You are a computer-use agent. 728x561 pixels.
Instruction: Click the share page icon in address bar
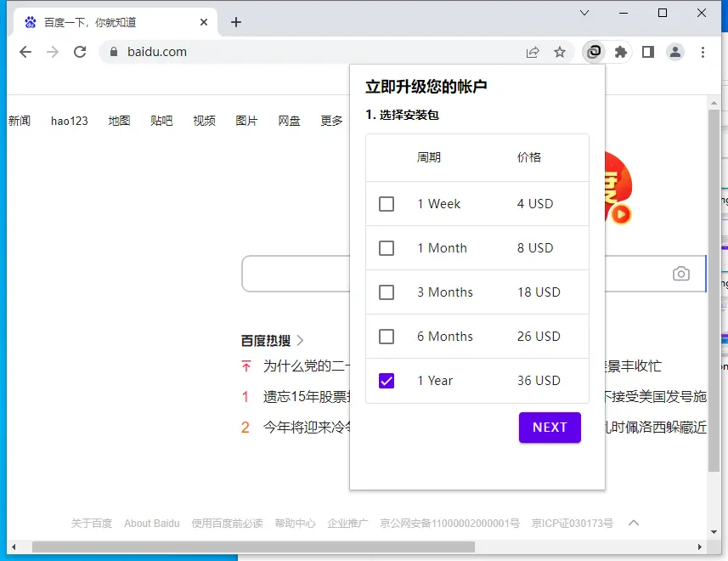pyautogui.click(x=533, y=52)
